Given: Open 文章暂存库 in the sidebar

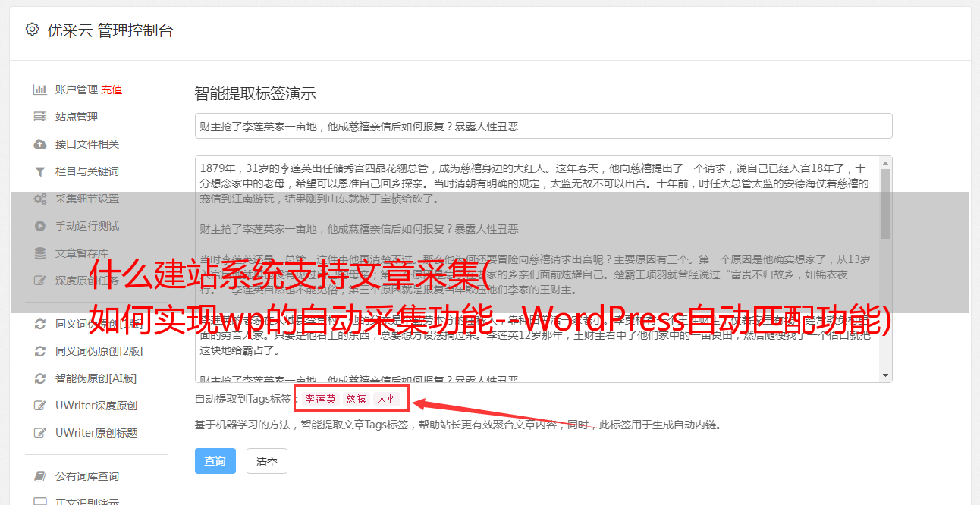Looking at the screenshot, I should 82,253.
